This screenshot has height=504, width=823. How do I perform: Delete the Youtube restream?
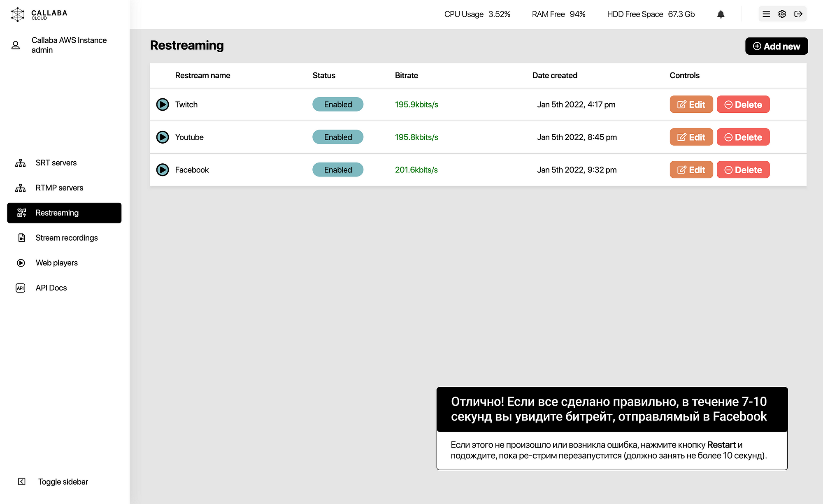pos(743,137)
